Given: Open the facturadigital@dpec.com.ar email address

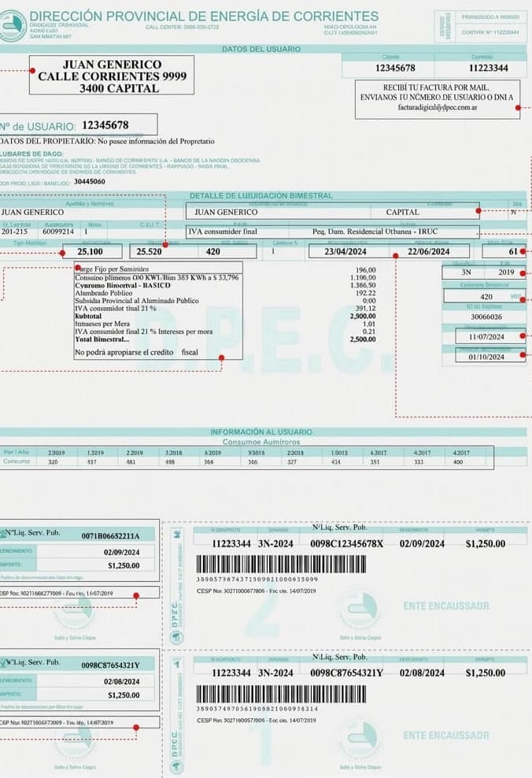Looking at the screenshot, I should click(438, 107).
